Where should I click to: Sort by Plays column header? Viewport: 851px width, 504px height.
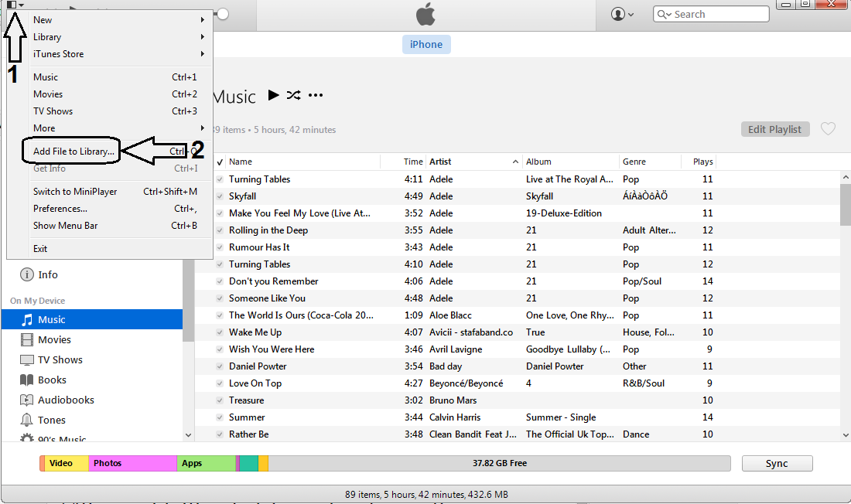699,162
